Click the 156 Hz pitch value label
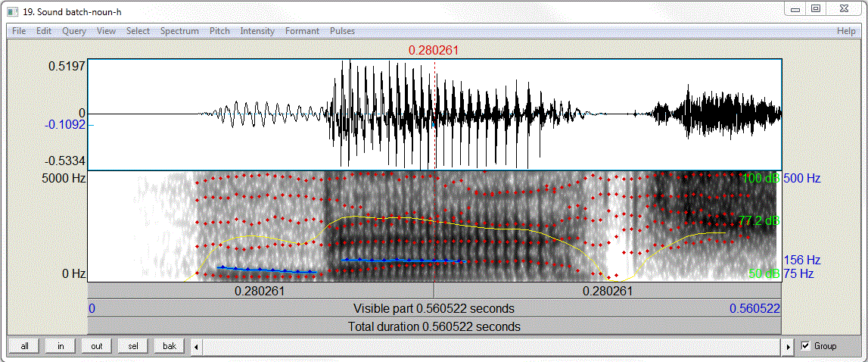This screenshot has width=868, height=362. click(x=802, y=260)
